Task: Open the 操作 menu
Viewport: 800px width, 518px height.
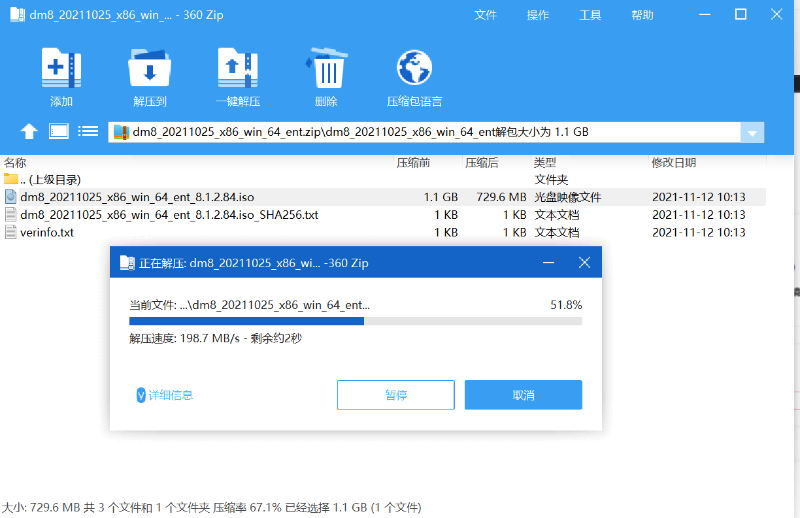Action: pyautogui.click(x=538, y=15)
